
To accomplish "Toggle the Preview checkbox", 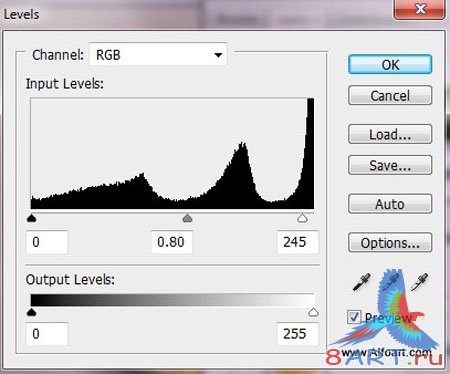I will (354, 317).
